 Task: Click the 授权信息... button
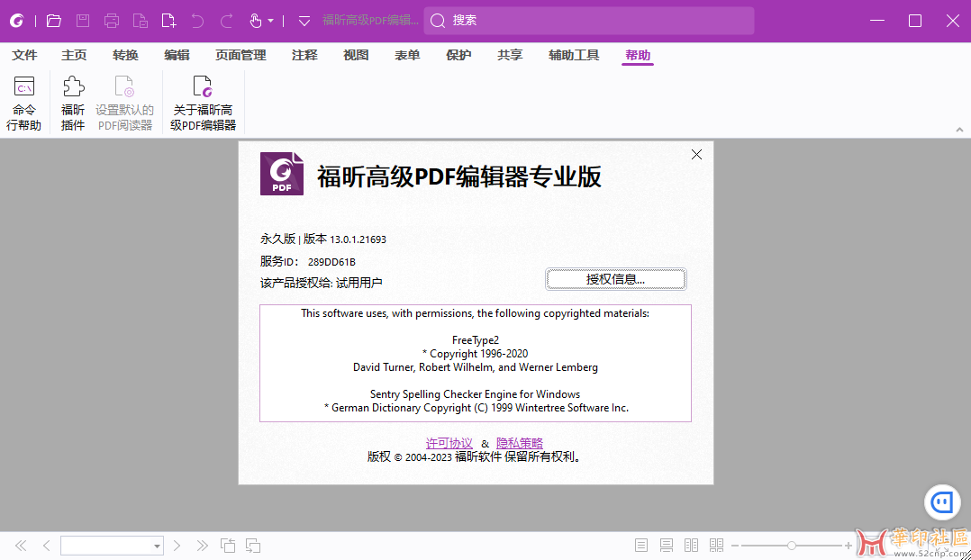coord(615,279)
